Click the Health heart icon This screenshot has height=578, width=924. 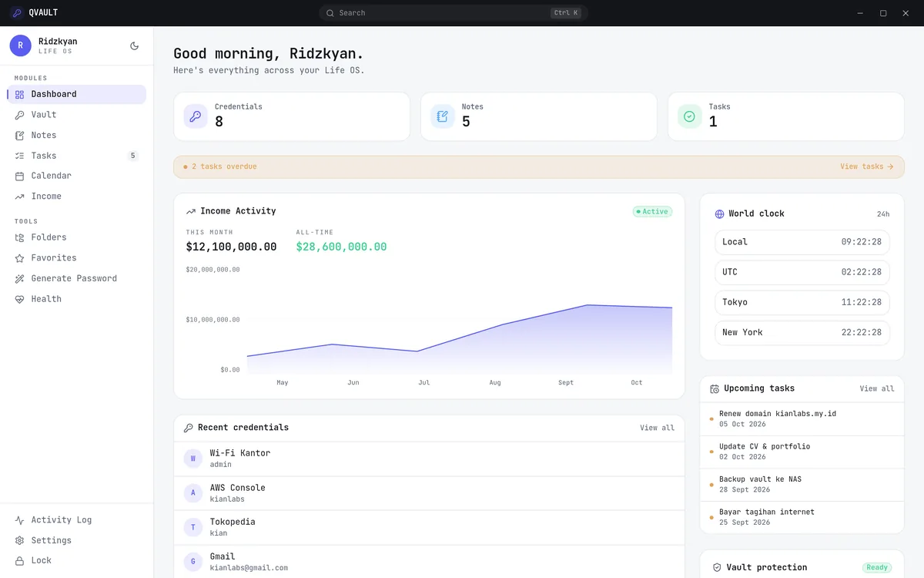pyautogui.click(x=20, y=299)
